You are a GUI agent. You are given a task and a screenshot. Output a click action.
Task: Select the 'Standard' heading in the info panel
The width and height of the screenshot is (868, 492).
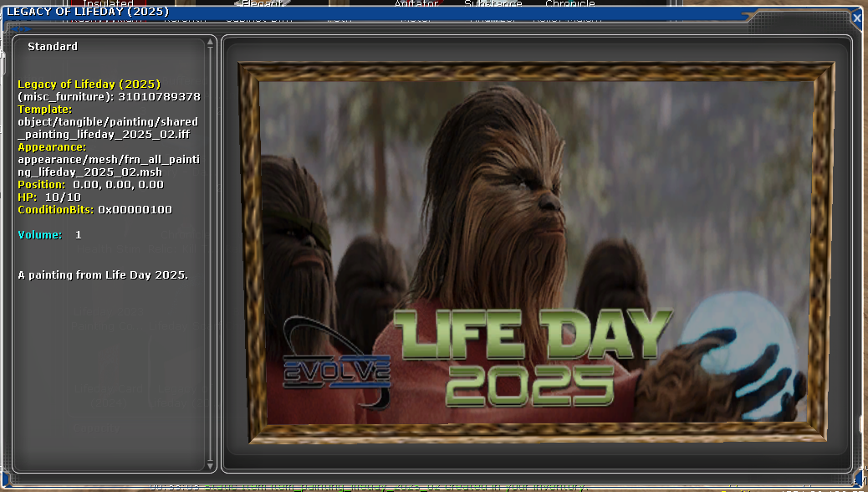(53, 47)
